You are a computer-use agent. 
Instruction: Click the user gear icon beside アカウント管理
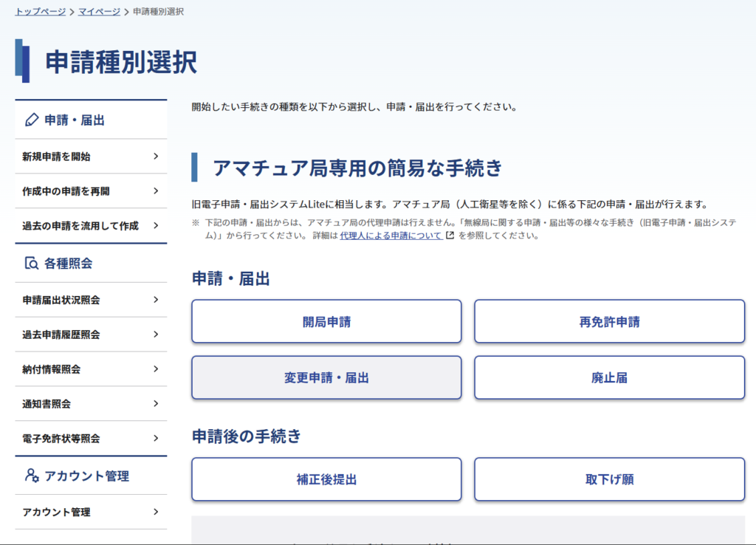pyautogui.click(x=31, y=476)
